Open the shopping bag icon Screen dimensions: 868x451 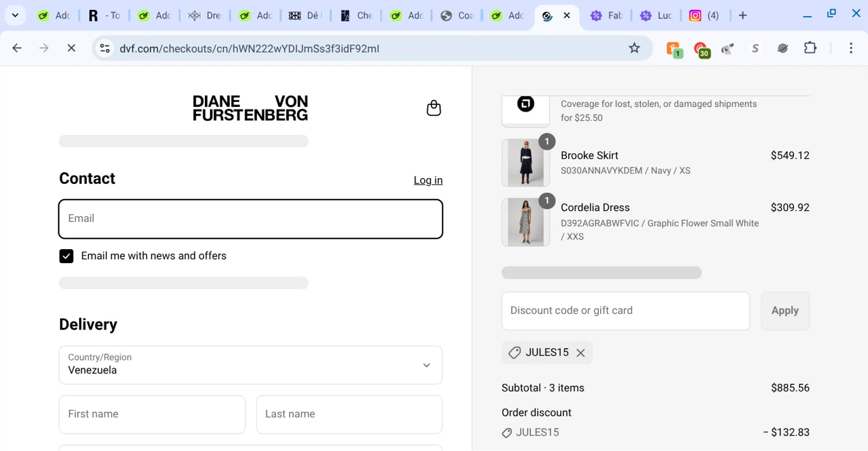pyautogui.click(x=433, y=108)
